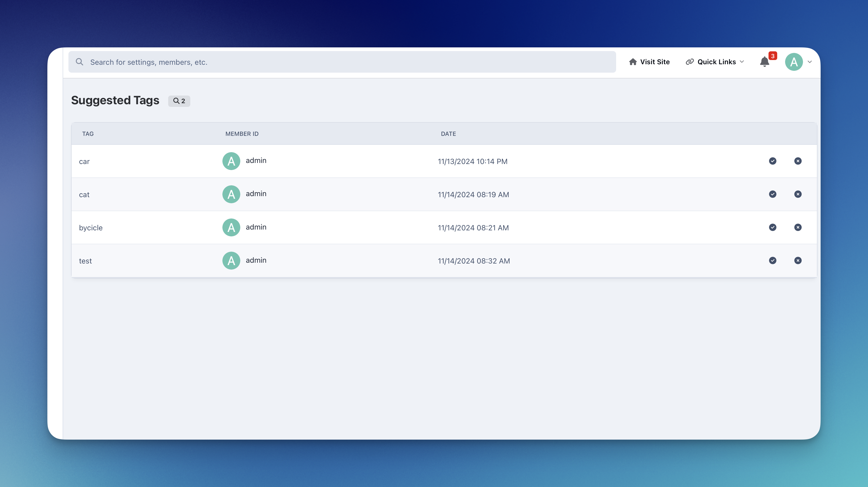This screenshot has width=868, height=487.
Task: Open the user avatar in header
Action: 794,62
